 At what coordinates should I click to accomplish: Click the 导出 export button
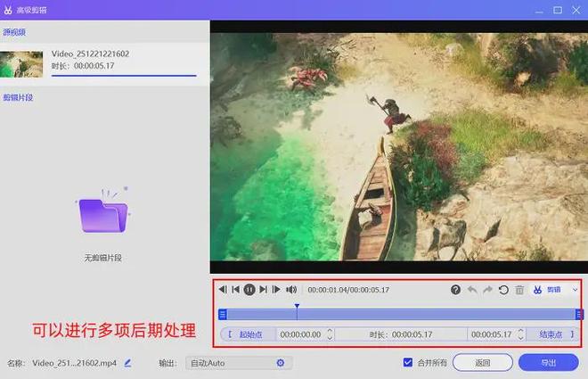tap(549, 363)
